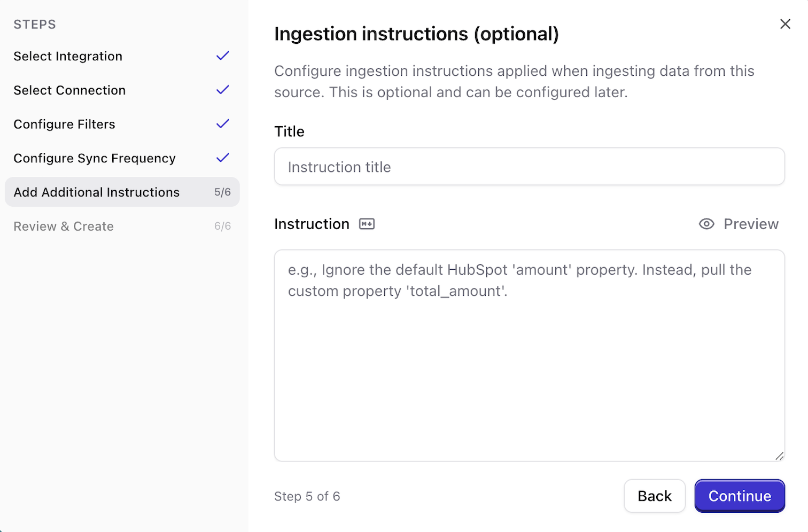Click the Step 5 of 6 indicator
The image size is (808, 532).
coord(307,496)
